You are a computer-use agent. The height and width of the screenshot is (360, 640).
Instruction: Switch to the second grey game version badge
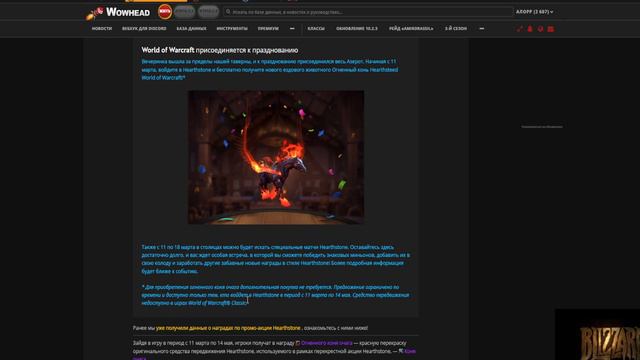click(x=184, y=11)
